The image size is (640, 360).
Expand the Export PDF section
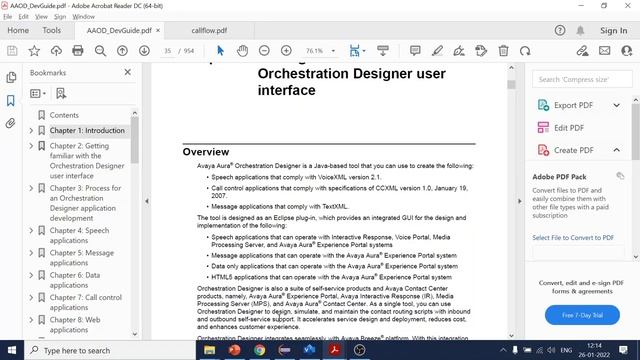pyautogui.click(x=616, y=105)
